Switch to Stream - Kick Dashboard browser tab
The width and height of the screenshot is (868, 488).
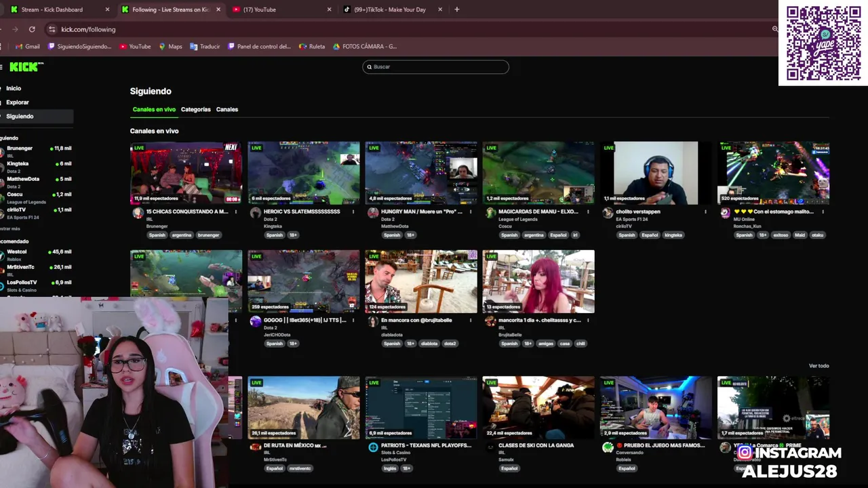click(x=60, y=9)
